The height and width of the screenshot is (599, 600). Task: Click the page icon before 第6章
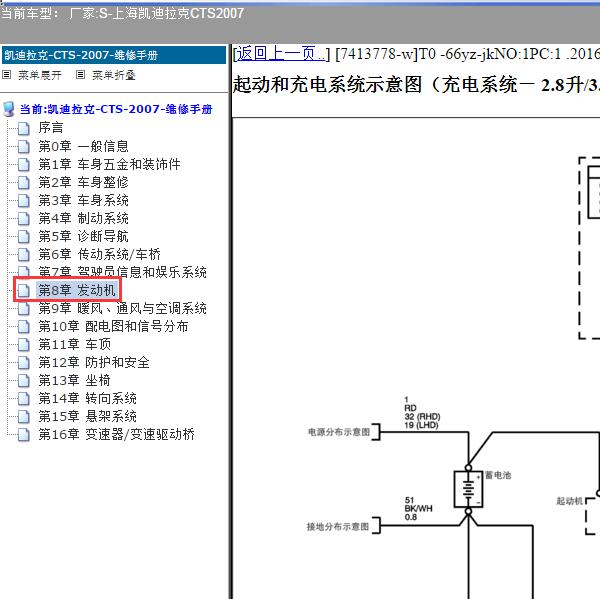point(24,255)
